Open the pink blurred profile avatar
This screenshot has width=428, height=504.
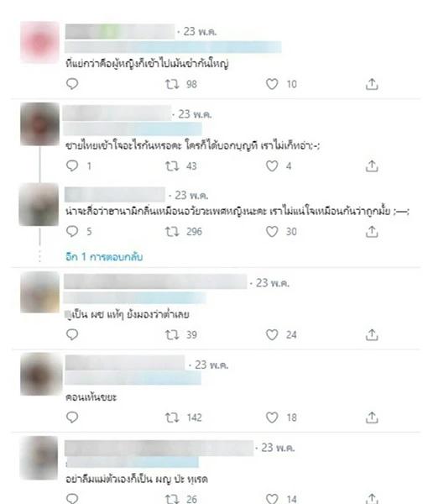[x=39, y=42]
